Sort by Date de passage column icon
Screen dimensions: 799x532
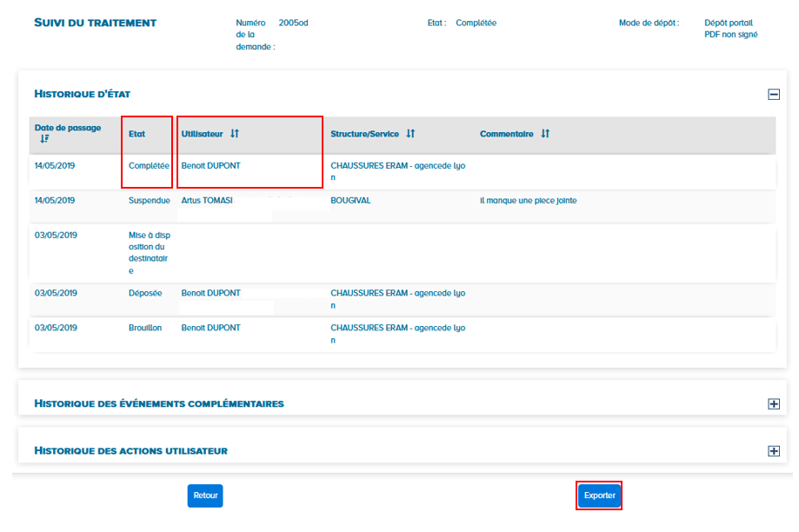tap(44, 139)
